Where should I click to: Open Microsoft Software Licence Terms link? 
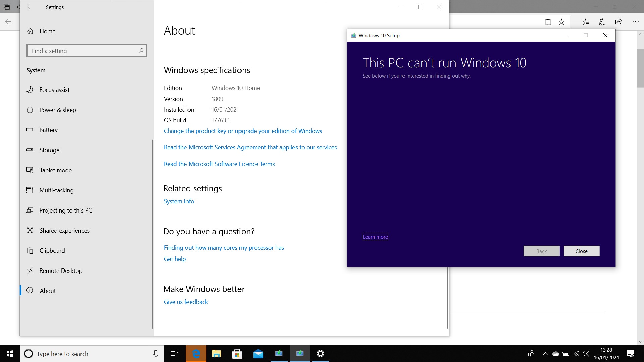pos(219,164)
